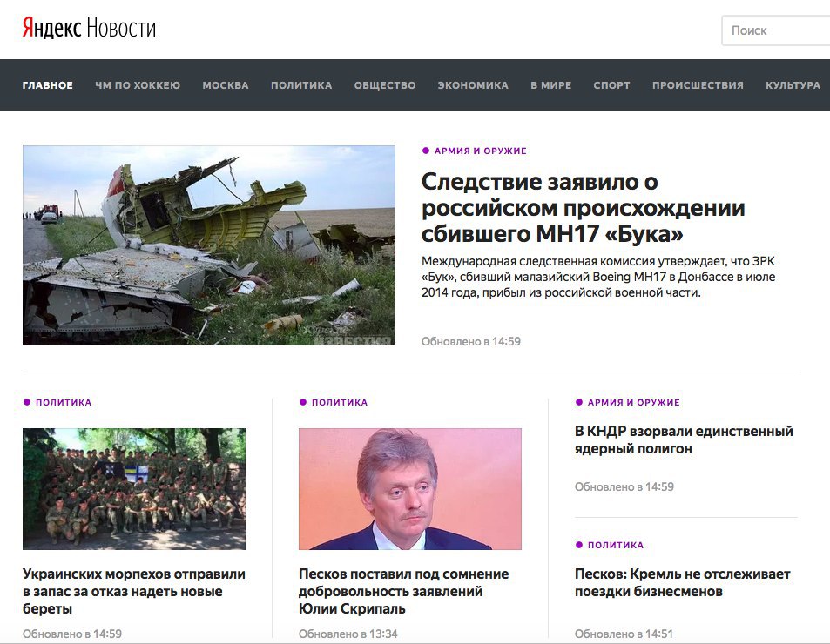The width and height of the screenshot is (830, 644).
Task: Open the Ukrainian marines group photo
Action: 134,489
